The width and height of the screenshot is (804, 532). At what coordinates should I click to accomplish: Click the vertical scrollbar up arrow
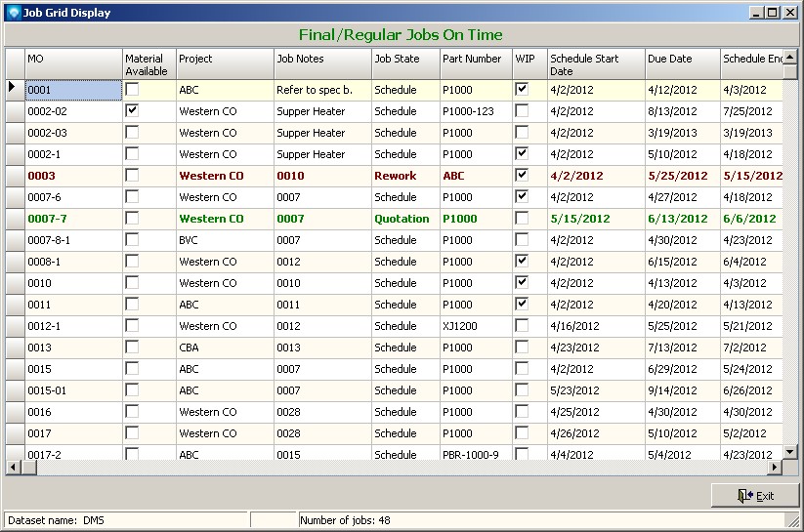pyautogui.click(x=790, y=57)
